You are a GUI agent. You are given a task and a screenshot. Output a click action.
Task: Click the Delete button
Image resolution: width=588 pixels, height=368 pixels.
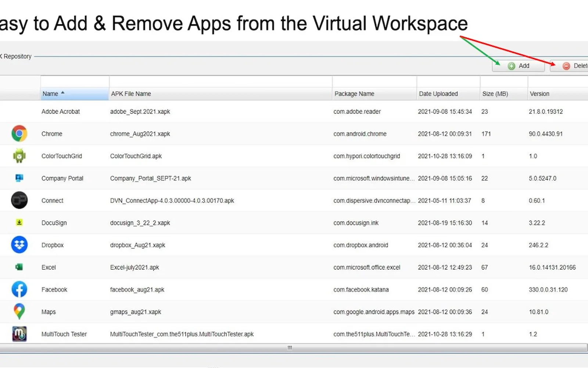pos(569,66)
